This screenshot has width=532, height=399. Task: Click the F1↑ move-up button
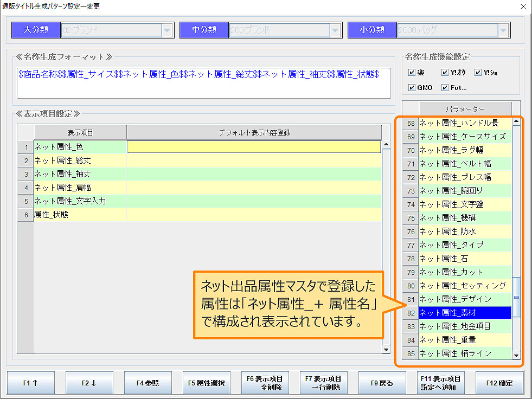pos(30,382)
